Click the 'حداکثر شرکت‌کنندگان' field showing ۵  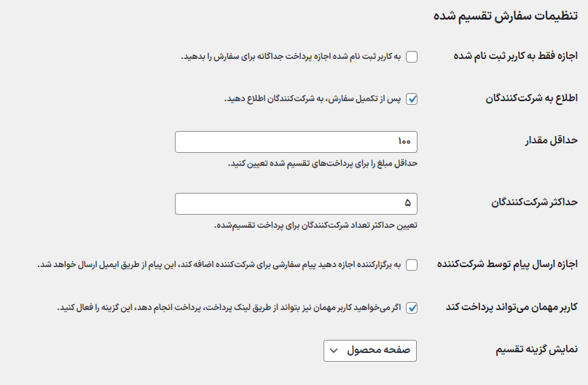pos(297,203)
